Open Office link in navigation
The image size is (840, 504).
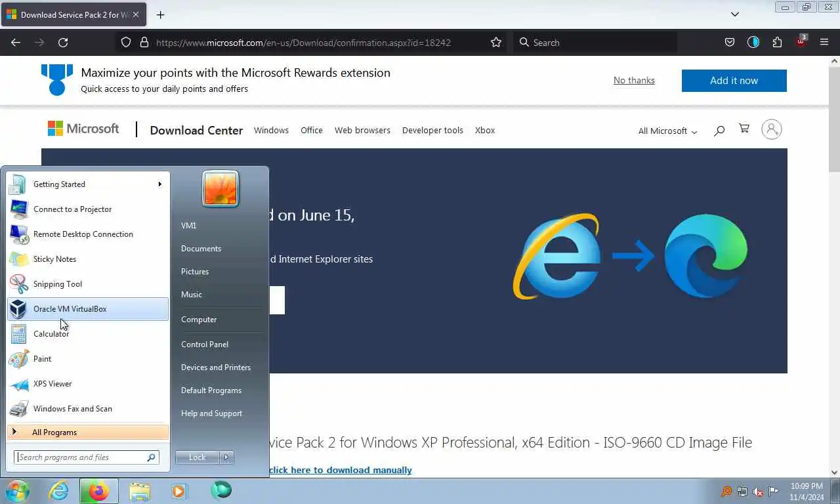312,130
